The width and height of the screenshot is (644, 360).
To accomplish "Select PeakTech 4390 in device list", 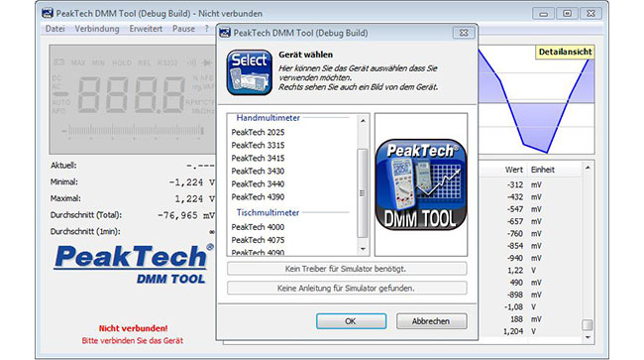I will tap(258, 196).
